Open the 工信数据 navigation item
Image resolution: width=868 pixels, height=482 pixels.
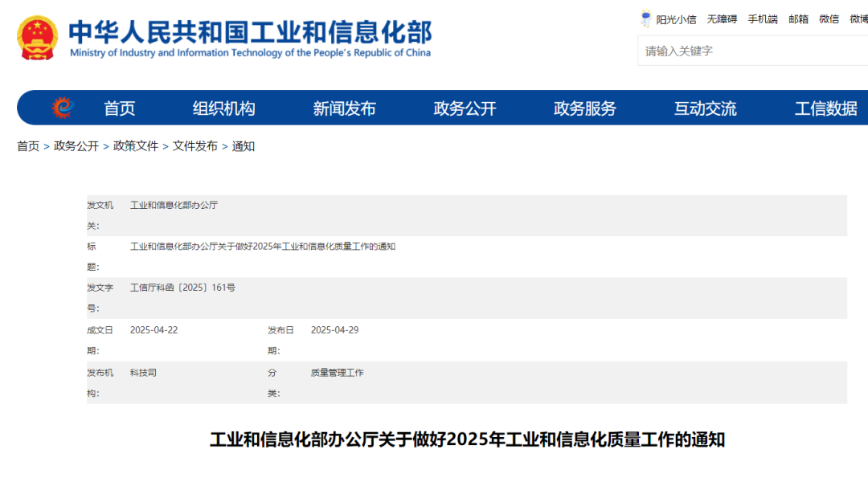click(x=825, y=108)
